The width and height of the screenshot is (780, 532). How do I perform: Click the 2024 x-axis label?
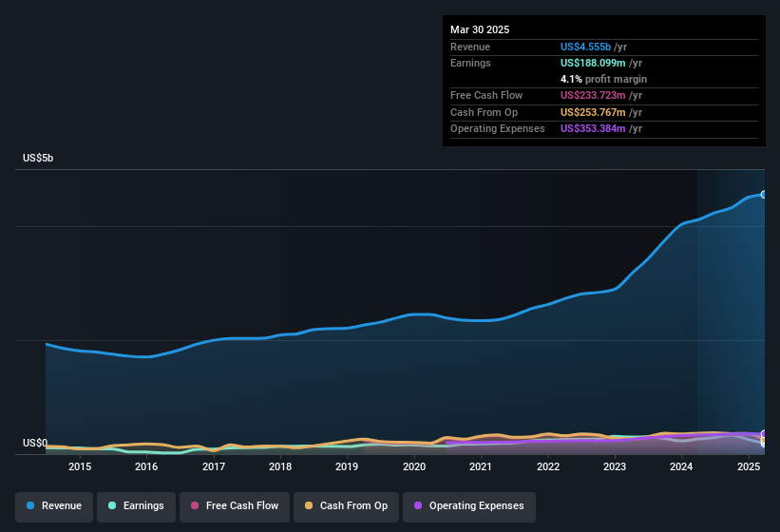point(681,466)
